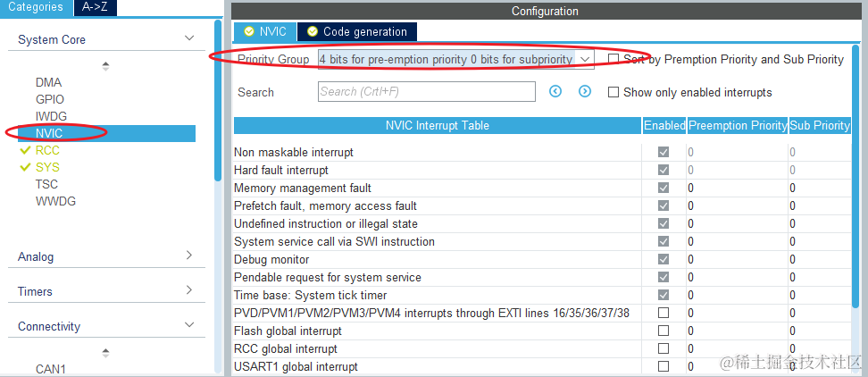
Task: Switch to the Code generation tab
Action: tap(357, 31)
